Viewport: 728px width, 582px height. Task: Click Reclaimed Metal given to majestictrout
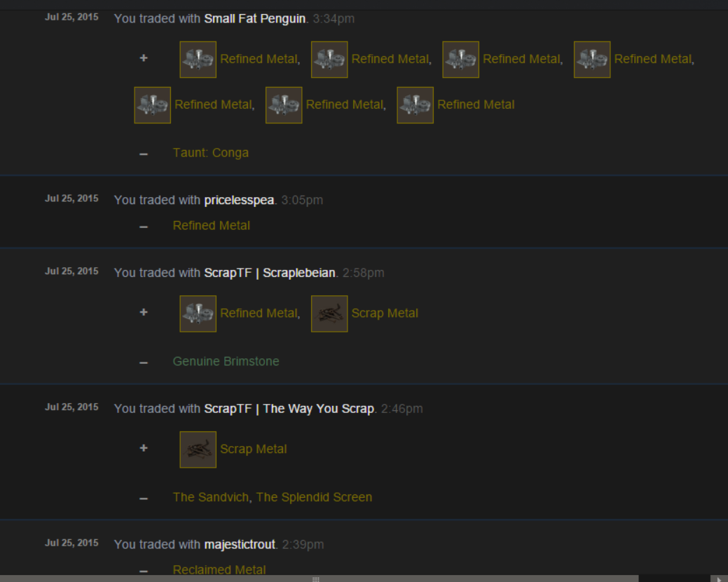[219, 569]
